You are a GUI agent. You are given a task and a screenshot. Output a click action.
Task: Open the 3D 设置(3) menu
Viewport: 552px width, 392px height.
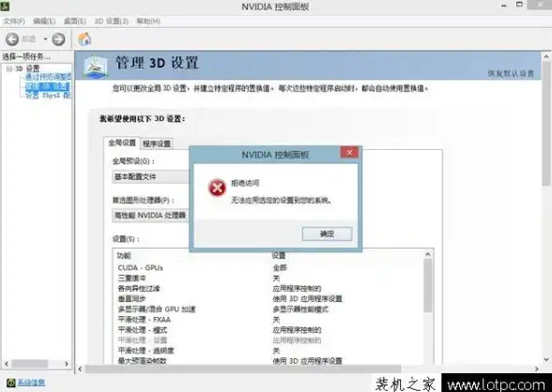pos(111,22)
